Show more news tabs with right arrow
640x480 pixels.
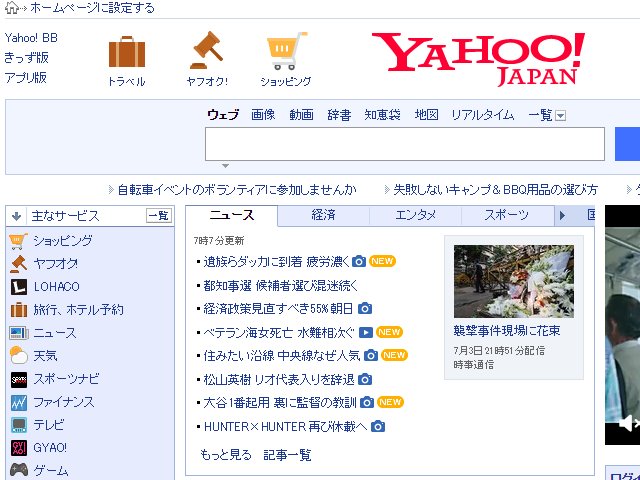[562, 216]
